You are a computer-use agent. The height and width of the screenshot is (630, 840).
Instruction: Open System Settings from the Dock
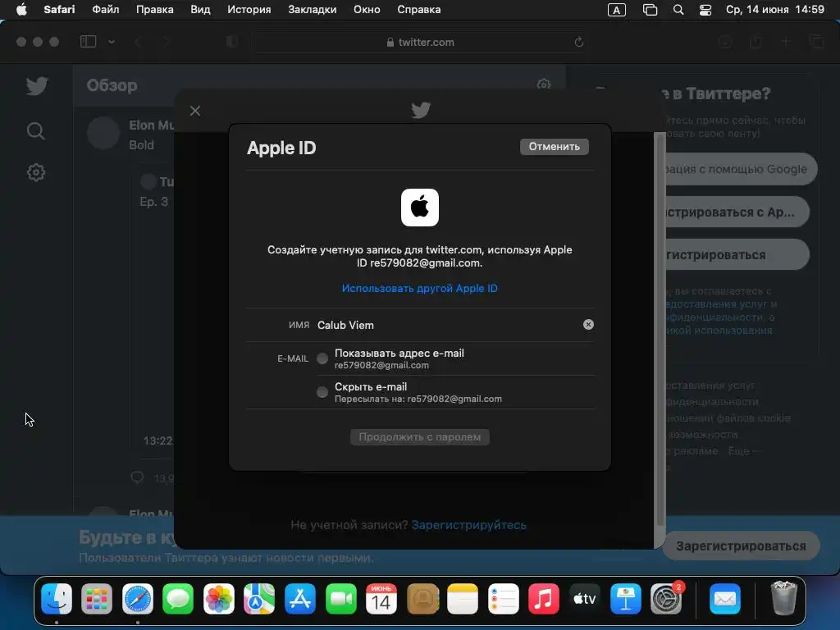(666, 598)
